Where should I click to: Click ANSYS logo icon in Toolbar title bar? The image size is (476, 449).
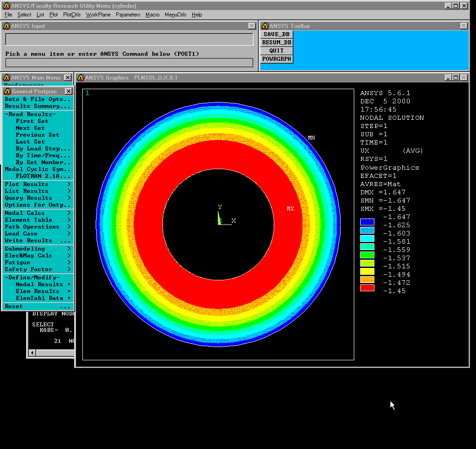[x=265, y=26]
